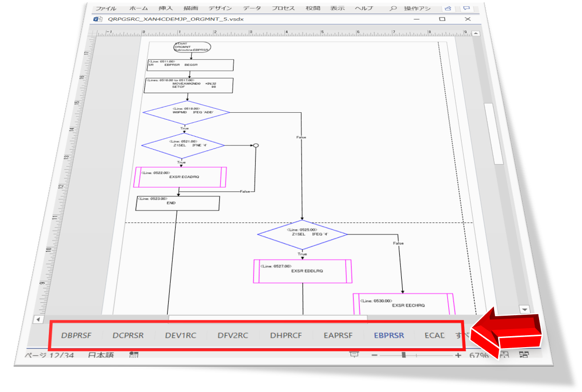Open the ヘルプ ribbon tab
The height and width of the screenshot is (392, 582).
pos(364,8)
